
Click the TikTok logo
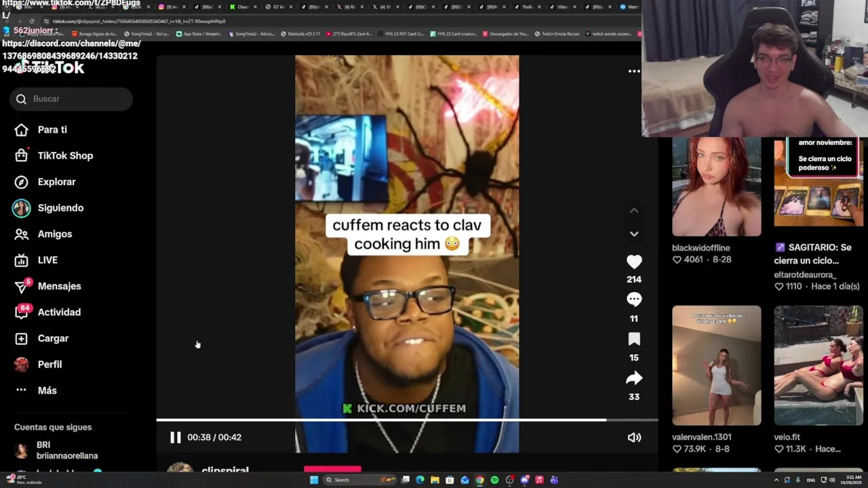coord(51,68)
